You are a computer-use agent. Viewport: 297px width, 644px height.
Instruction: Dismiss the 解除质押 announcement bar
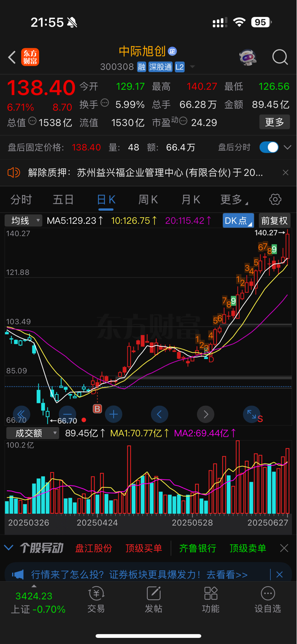coord(285,173)
